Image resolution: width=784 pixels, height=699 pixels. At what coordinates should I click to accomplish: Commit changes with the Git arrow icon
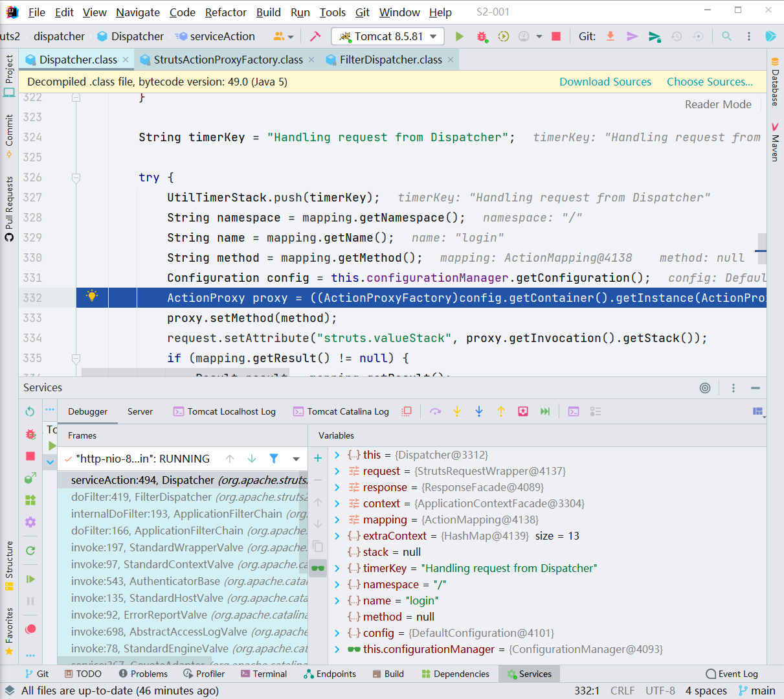pos(633,36)
